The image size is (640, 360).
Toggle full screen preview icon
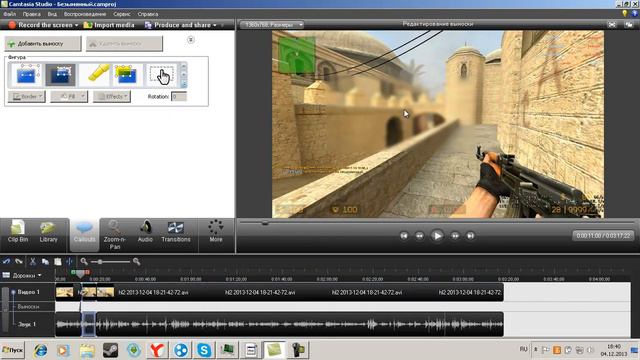(612, 24)
